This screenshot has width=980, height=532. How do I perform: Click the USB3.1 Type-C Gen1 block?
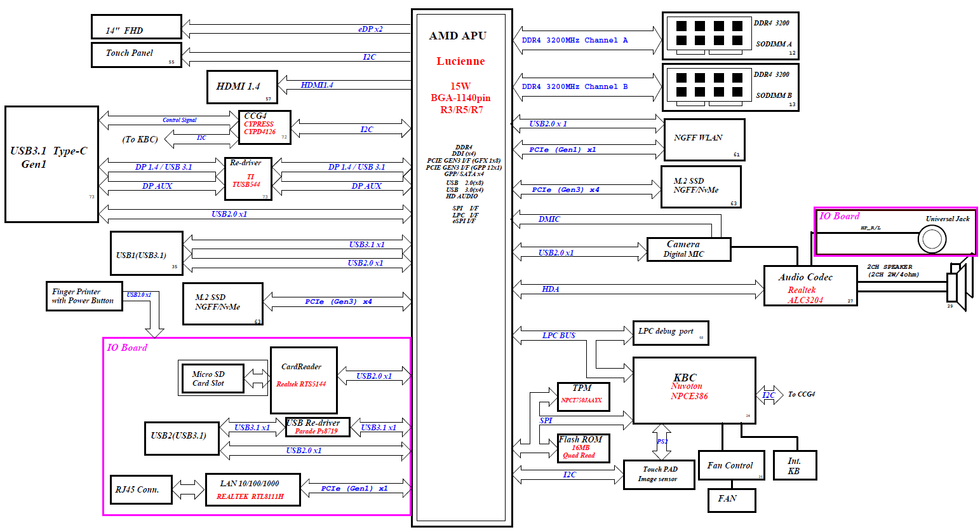(x=51, y=164)
